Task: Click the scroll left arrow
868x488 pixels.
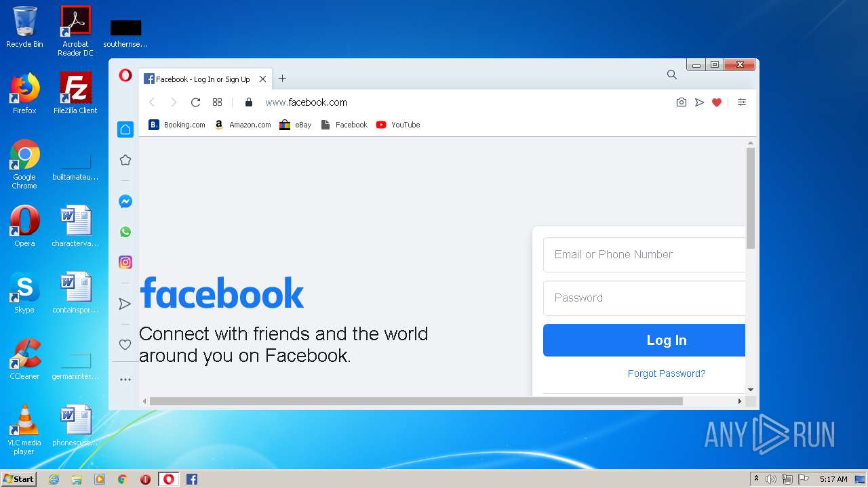Action: coord(144,401)
